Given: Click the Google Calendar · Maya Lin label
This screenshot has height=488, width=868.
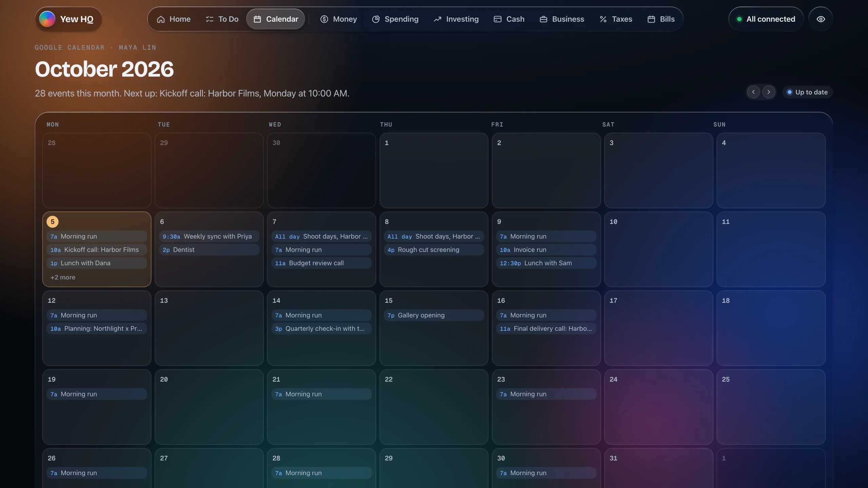Looking at the screenshot, I should pyautogui.click(x=95, y=47).
